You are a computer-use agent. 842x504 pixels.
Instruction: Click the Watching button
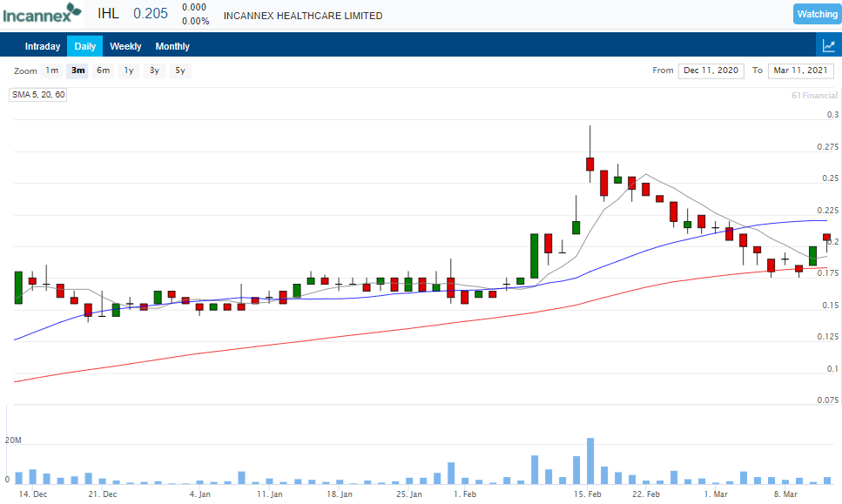(817, 14)
